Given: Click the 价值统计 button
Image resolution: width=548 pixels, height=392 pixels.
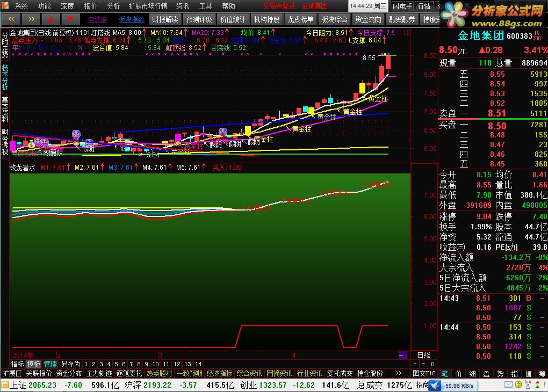Looking at the screenshot, I should pos(233,19).
